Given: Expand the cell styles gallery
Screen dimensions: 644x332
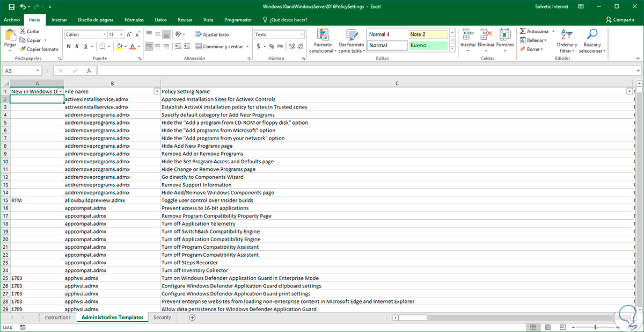Looking at the screenshot, I should pyautogui.click(x=452, y=49).
